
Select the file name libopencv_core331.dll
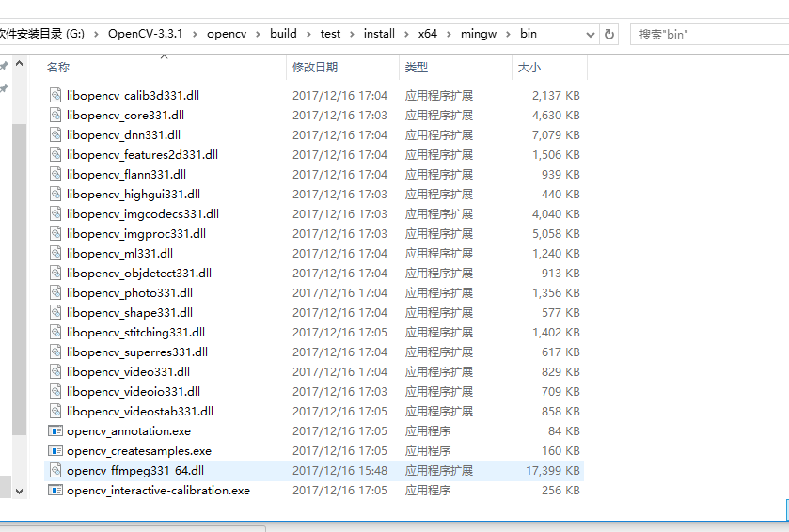(125, 116)
